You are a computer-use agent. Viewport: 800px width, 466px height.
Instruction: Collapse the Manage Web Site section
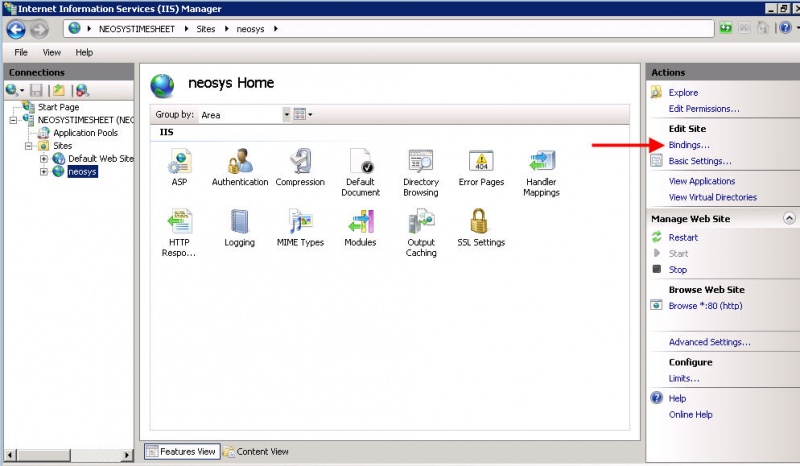pos(789,218)
